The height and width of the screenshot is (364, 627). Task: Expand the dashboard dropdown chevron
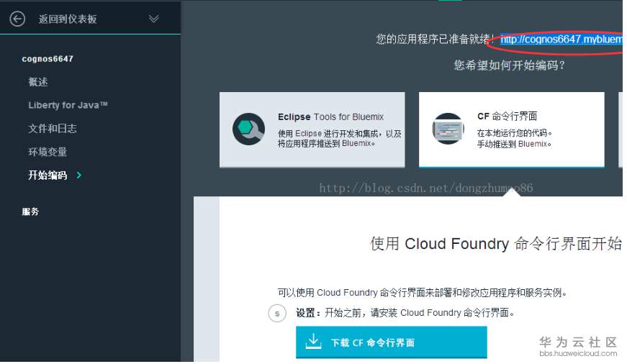tap(153, 19)
